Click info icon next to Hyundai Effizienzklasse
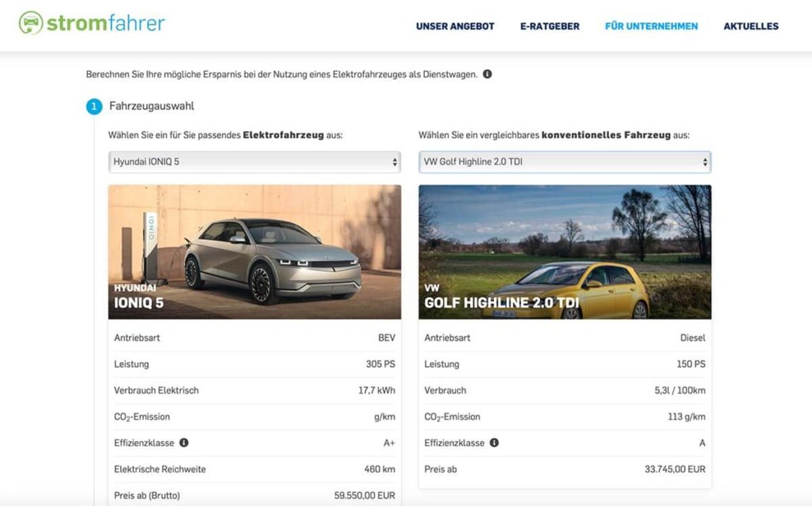The image size is (812, 506). pos(184,443)
